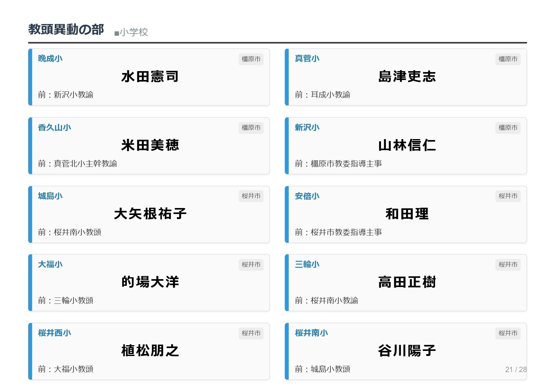Select the 城島小 school label
555x392 pixels.
point(50,196)
